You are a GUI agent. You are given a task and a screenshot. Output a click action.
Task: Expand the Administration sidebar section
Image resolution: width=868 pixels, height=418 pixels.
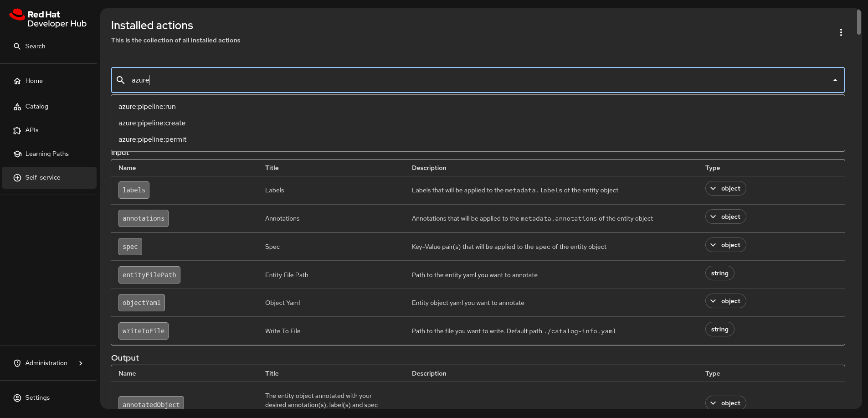coord(81,363)
